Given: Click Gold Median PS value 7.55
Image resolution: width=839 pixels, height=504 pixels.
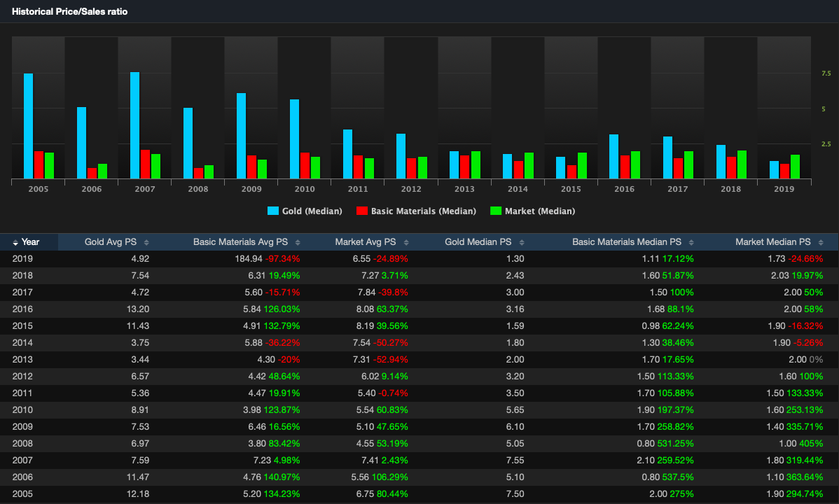Looking at the screenshot, I should click(x=515, y=461).
